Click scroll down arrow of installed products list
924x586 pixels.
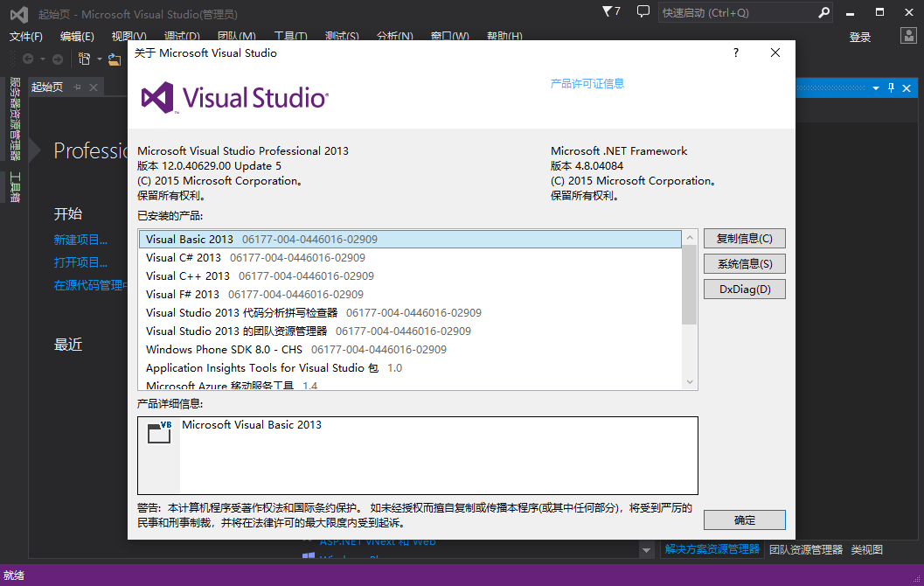pyautogui.click(x=690, y=382)
